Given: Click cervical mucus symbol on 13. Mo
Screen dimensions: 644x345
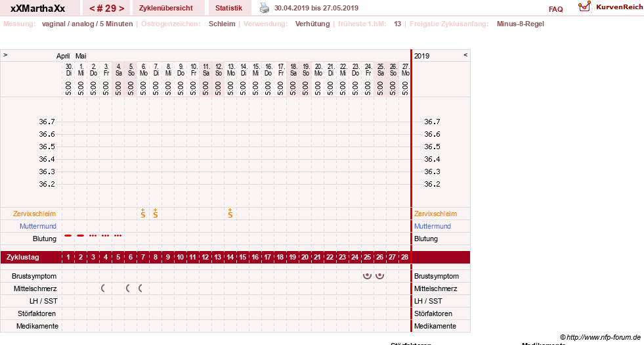Looking at the screenshot, I should pyautogui.click(x=230, y=213).
